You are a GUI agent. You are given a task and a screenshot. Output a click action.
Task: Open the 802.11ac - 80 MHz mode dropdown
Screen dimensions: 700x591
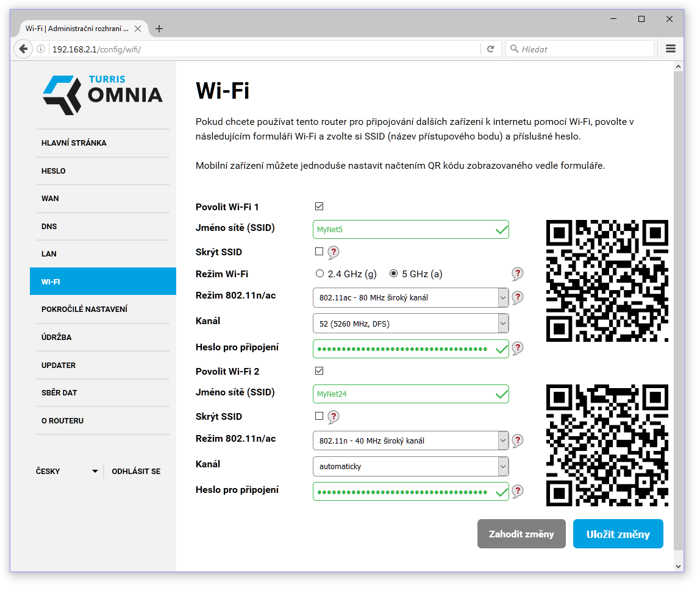411,297
